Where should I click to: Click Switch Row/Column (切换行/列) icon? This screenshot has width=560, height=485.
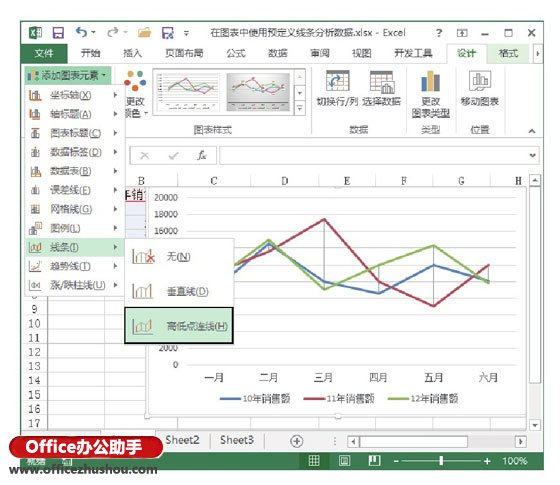pyautogui.click(x=337, y=81)
